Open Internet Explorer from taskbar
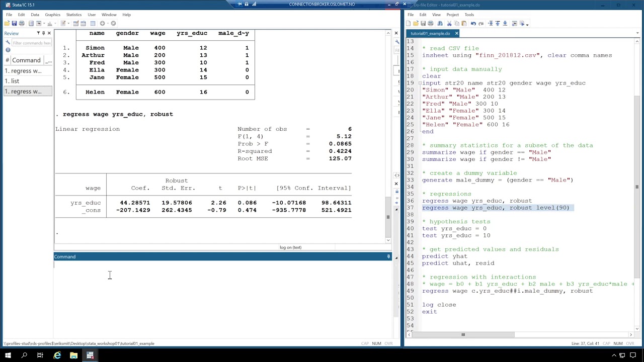The width and height of the screenshot is (644, 362). point(57,355)
